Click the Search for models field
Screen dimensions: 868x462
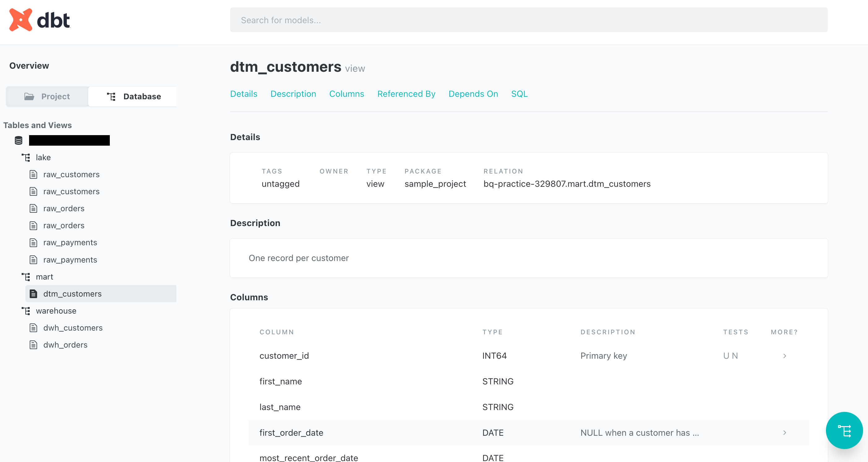point(528,20)
